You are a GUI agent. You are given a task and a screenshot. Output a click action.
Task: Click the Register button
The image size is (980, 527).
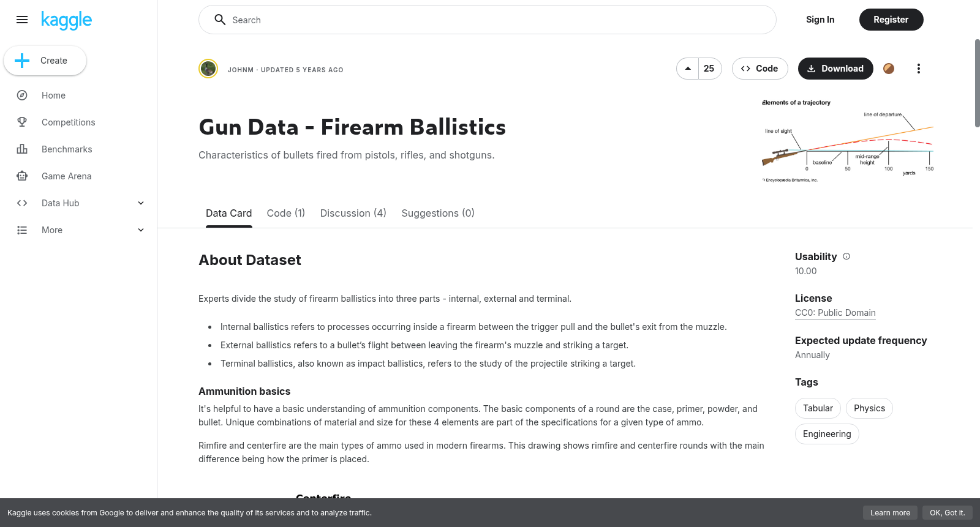click(x=891, y=20)
